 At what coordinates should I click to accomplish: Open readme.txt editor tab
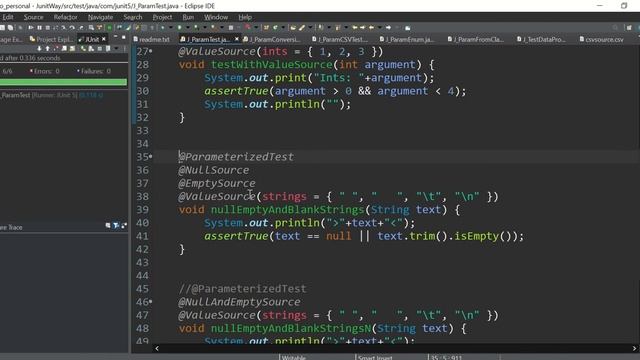(151, 39)
